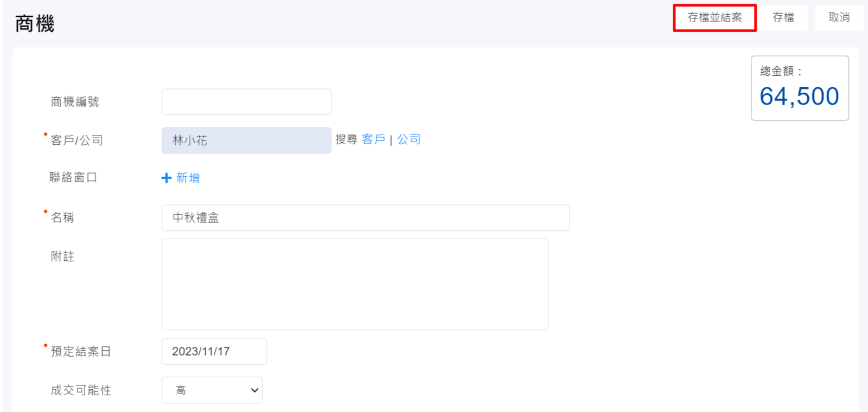Focus the 商機編號 input field
Image resolution: width=868 pixels, height=412 pixels.
point(246,102)
